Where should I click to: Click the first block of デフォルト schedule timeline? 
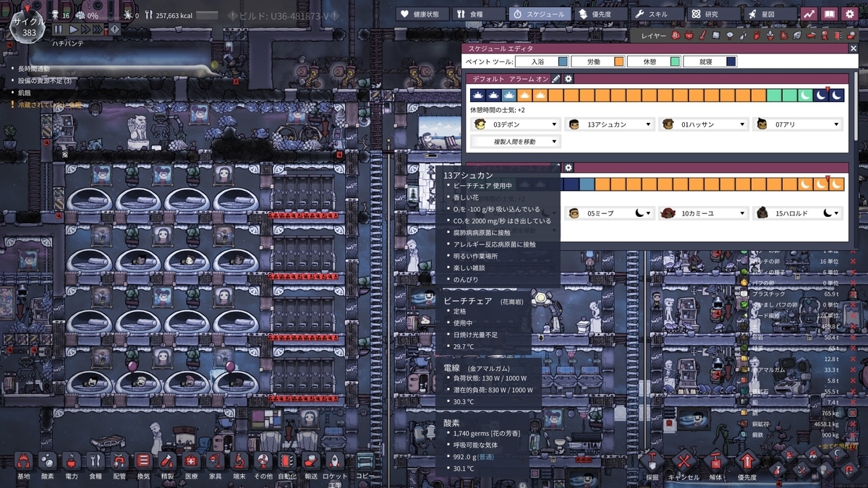[x=478, y=95]
